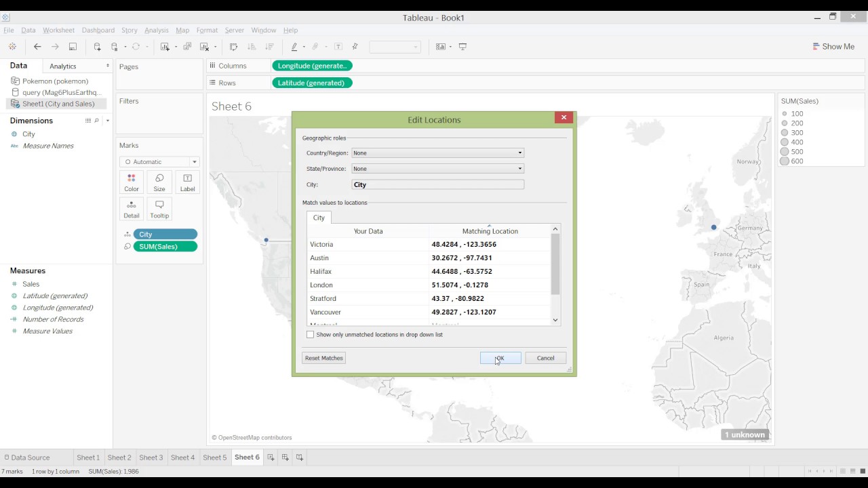This screenshot has height=488, width=868.
Task: Click the Redo forward arrow
Action: (x=55, y=47)
